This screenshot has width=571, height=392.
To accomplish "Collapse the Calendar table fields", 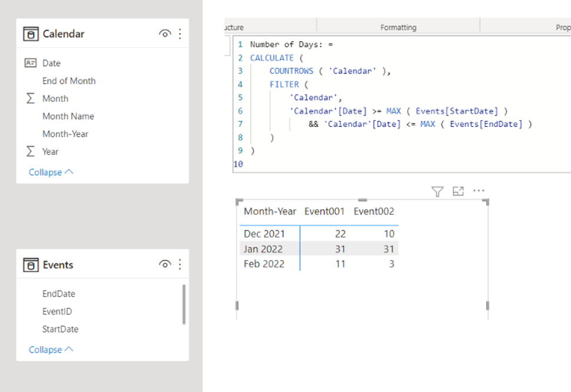I will pyautogui.click(x=51, y=172).
